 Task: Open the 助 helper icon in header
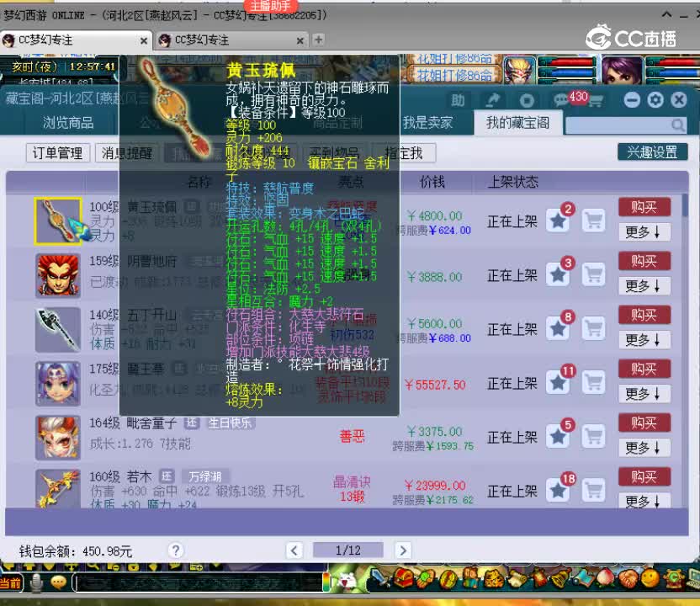458,100
